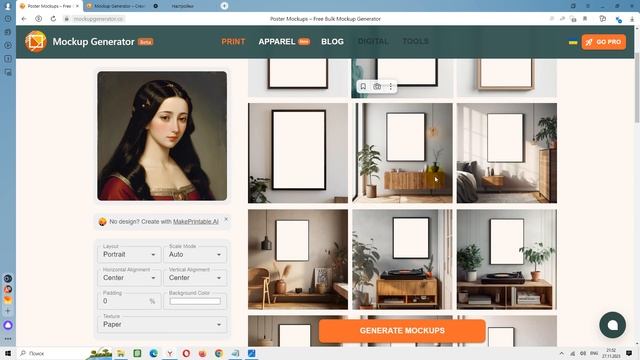Viewport: 640px width, 360px height.
Task: Open the chat support bubble icon
Action: (612, 325)
